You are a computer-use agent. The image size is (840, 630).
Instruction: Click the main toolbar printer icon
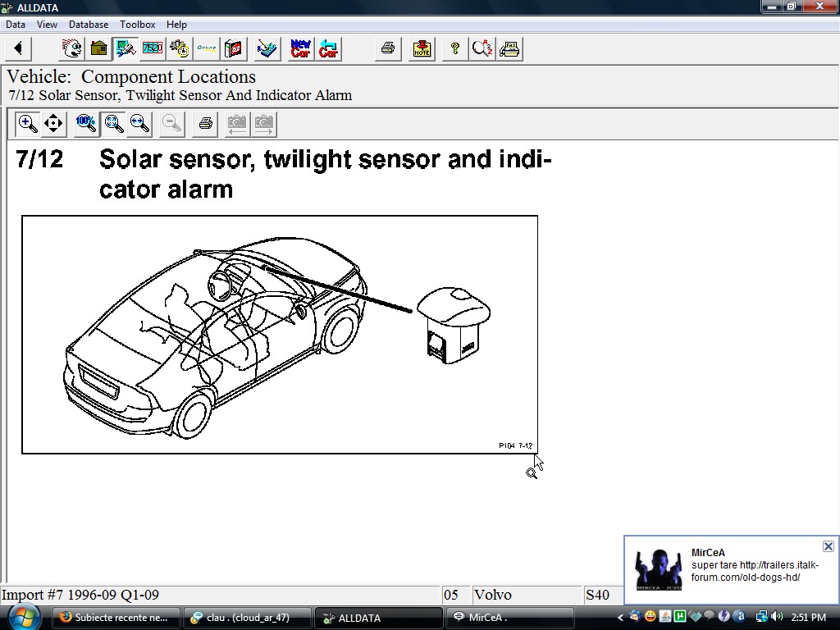(388, 49)
